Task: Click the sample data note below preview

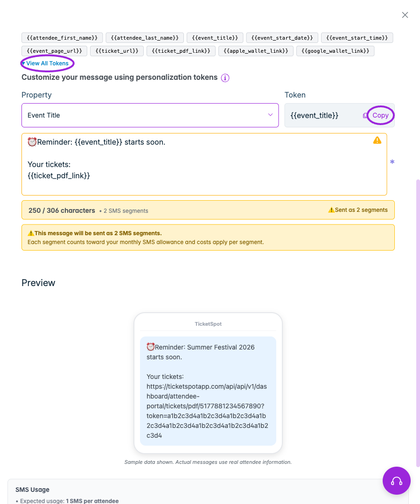Action: (208, 462)
